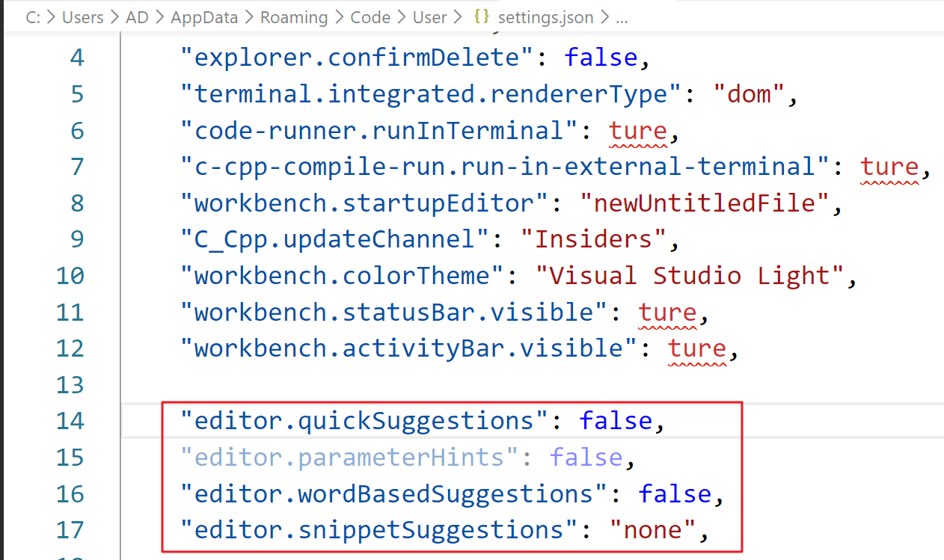Click line number 9 in gutter
Screen dimensions: 944x560
[x=77, y=239]
